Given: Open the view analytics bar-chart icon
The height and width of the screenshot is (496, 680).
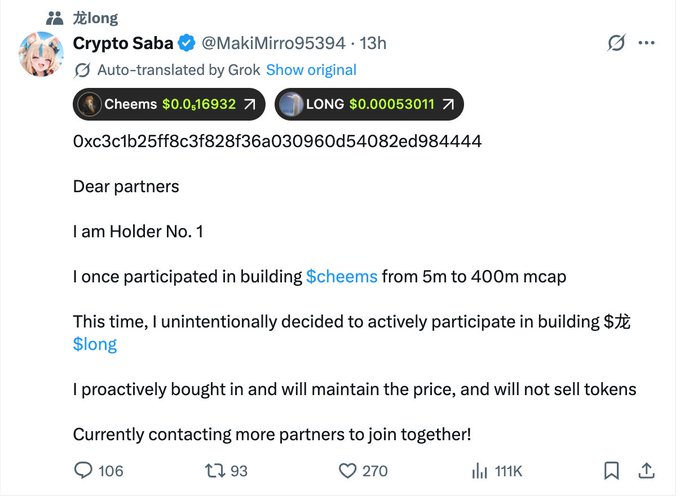Looking at the screenshot, I should click(x=480, y=470).
